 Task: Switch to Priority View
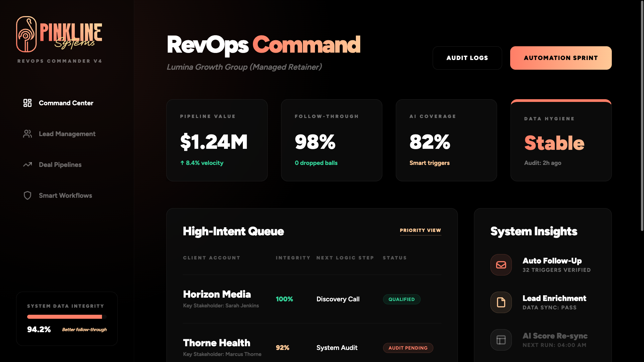click(420, 230)
